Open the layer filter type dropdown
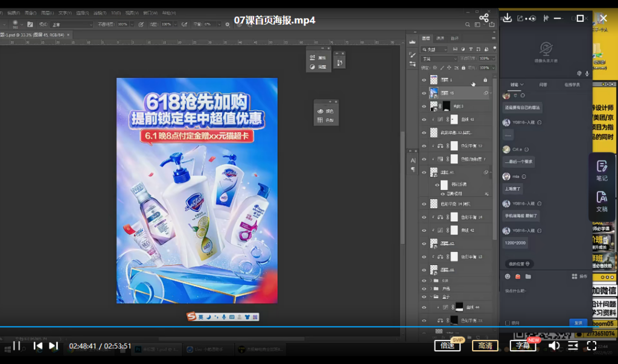 click(x=435, y=49)
